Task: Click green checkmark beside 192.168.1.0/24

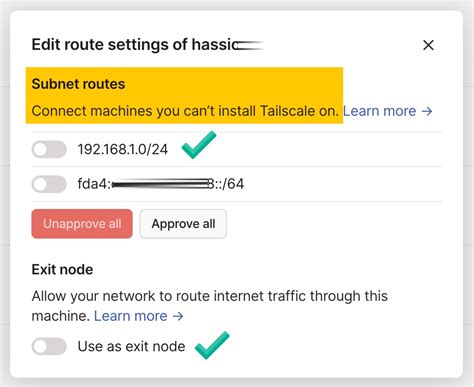Action: point(199,145)
